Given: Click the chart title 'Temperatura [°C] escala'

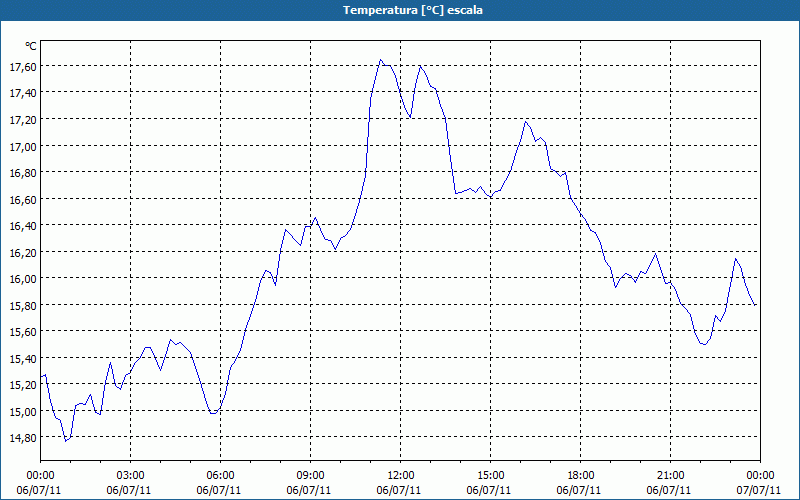Looking at the screenshot, I should tap(413, 10).
